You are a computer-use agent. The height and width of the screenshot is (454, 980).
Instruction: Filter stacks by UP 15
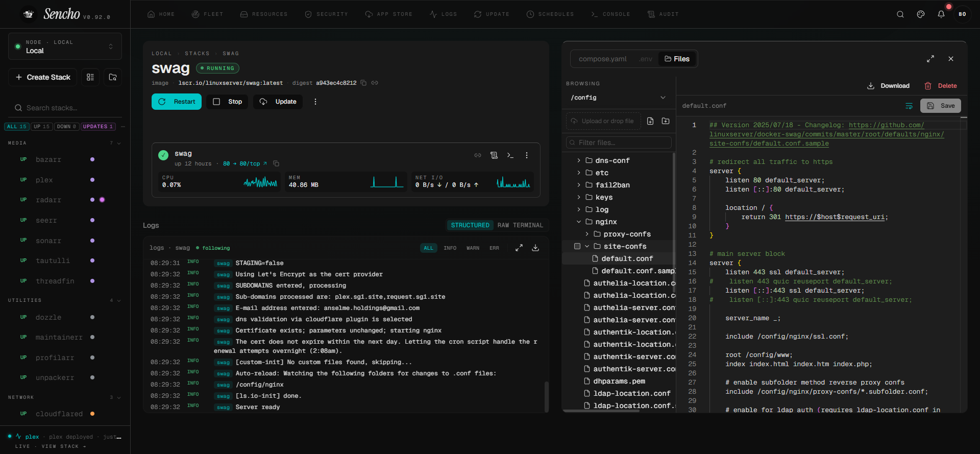[x=42, y=127]
